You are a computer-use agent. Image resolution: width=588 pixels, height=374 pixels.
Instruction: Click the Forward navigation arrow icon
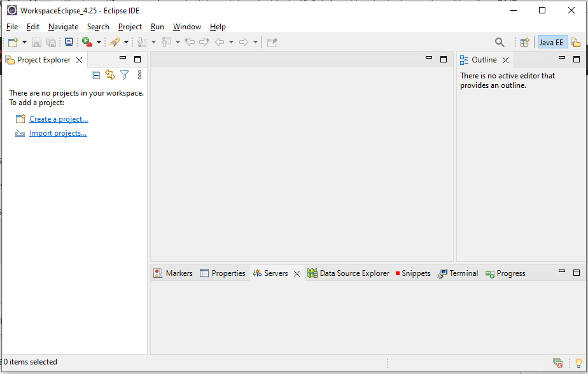[x=244, y=42]
